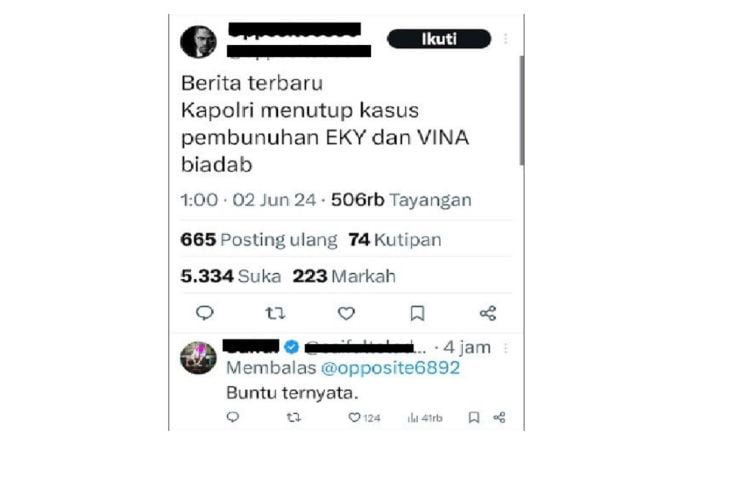This screenshot has width=730, height=487.
Task: View the 665 Posting ulang list
Action: tap(258, 240)
